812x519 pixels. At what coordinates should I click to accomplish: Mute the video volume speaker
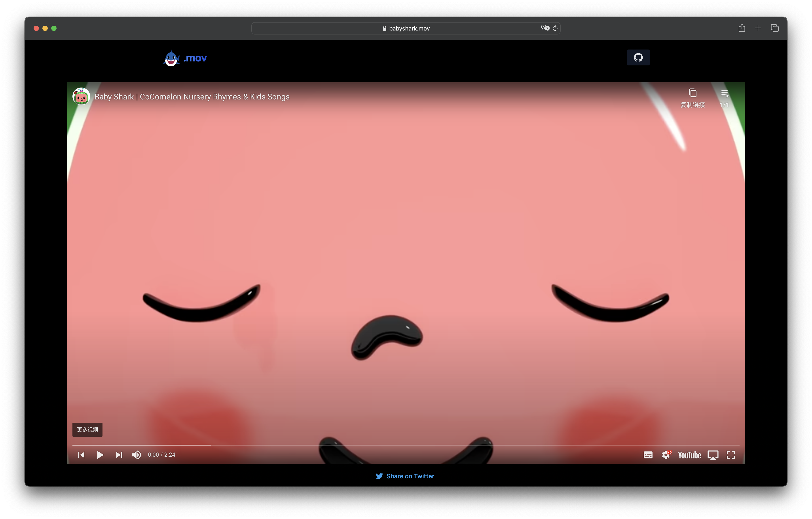(136, 455)
